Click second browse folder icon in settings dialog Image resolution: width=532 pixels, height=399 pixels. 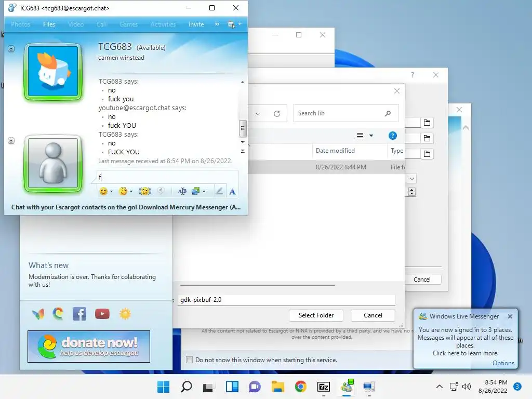click(427, 138)
